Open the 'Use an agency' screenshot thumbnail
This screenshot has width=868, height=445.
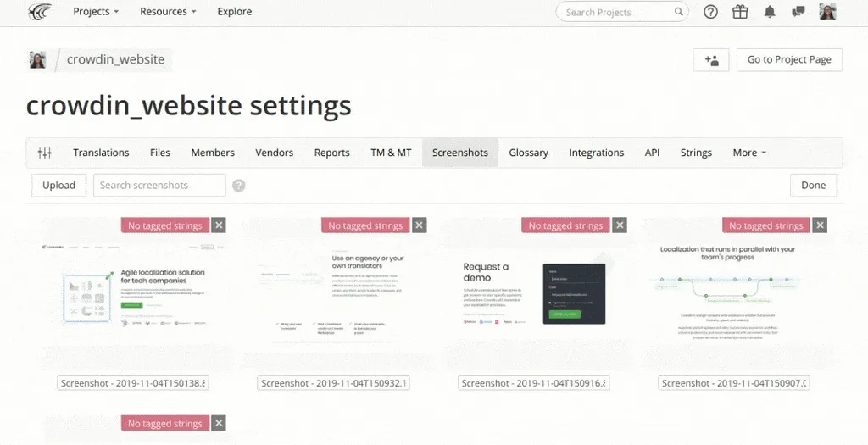tap(333, 292)
